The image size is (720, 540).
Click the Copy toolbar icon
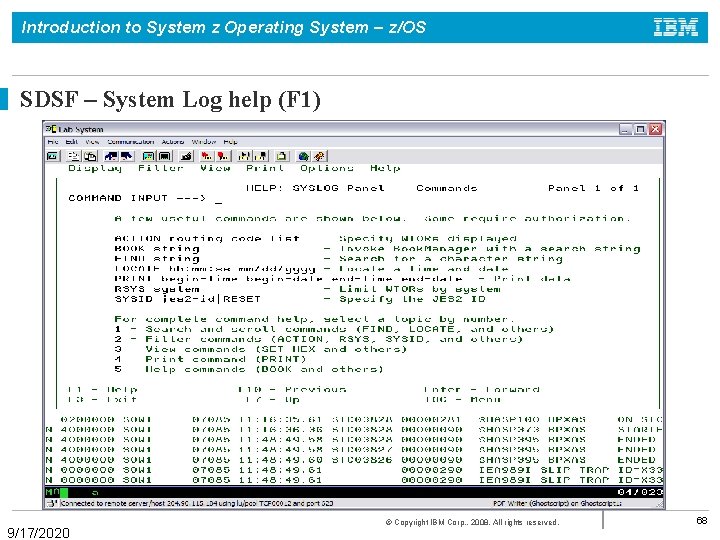(x=73, y=156)
